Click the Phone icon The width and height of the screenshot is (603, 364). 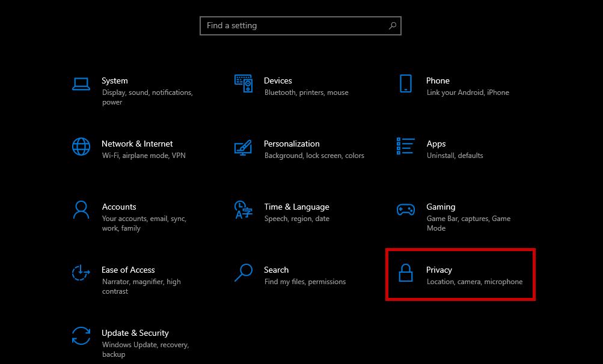406,83
